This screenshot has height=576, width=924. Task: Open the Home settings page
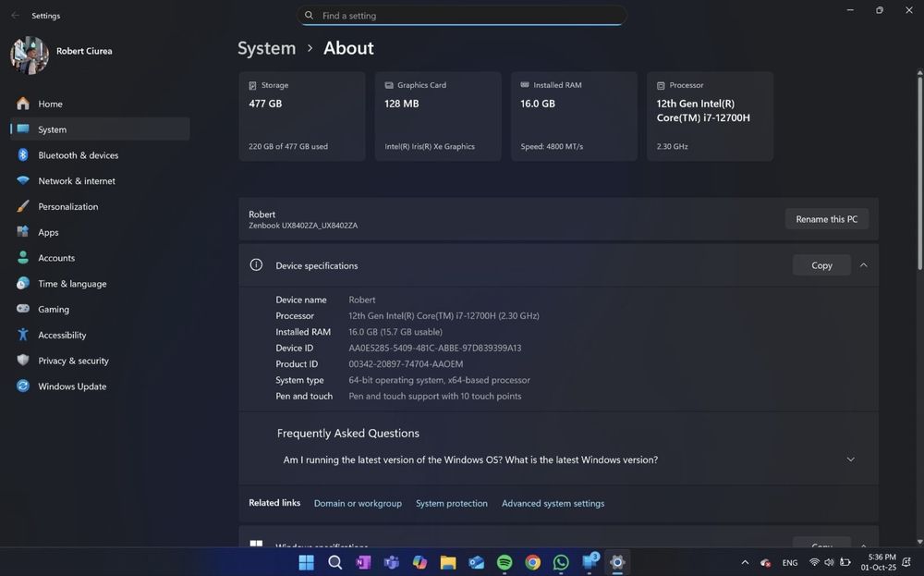pyautogui.click(x=100, y=104)
